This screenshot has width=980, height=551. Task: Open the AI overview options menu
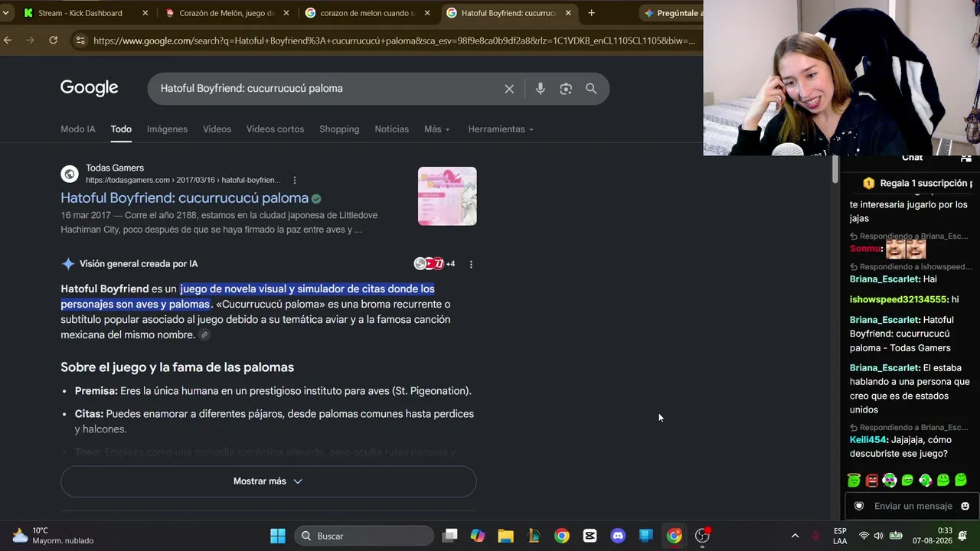(x=471, y=264)
